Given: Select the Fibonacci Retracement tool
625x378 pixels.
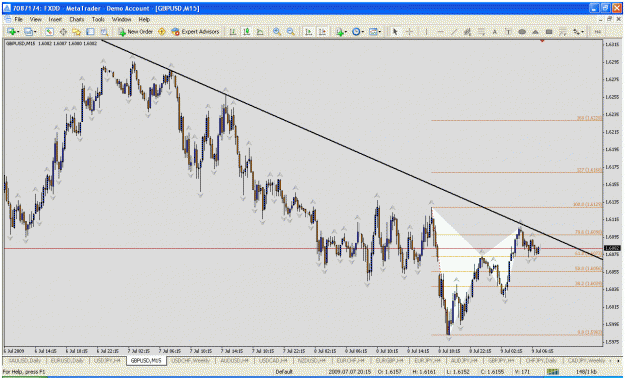Looking at the screenshot, I should (481, 32).
